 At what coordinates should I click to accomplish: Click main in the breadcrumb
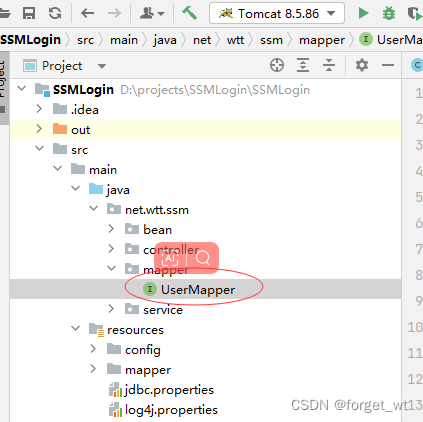pos(124,40)
